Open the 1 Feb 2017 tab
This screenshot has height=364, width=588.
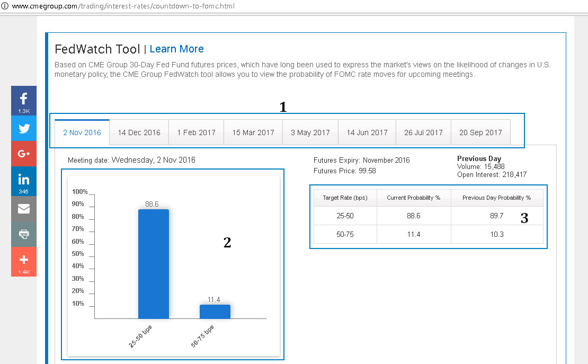(196, 132)
